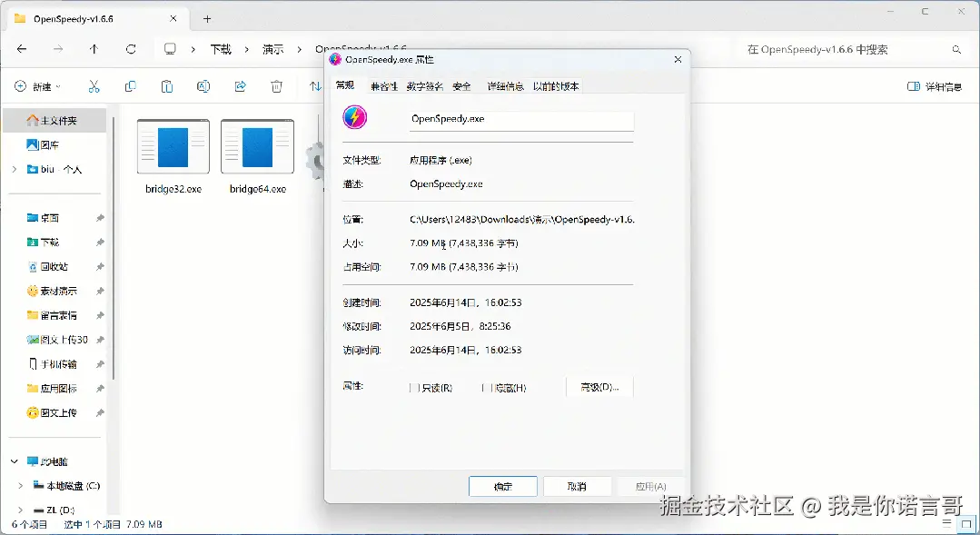Click the OpenSpeedy lightning app icon
980x535 pixels.
355,117
